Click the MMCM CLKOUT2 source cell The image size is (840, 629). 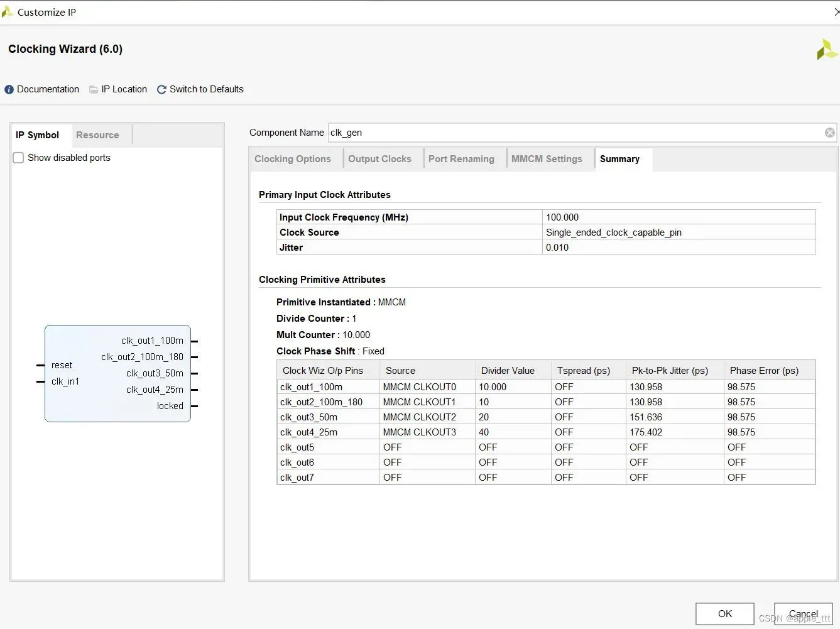[x=428, y=417]
